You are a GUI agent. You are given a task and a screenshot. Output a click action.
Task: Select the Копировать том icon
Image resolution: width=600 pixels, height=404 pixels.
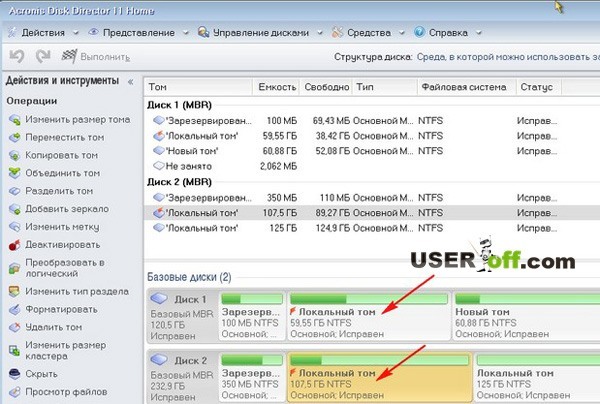pyautogui.click(x=14, y=156)
